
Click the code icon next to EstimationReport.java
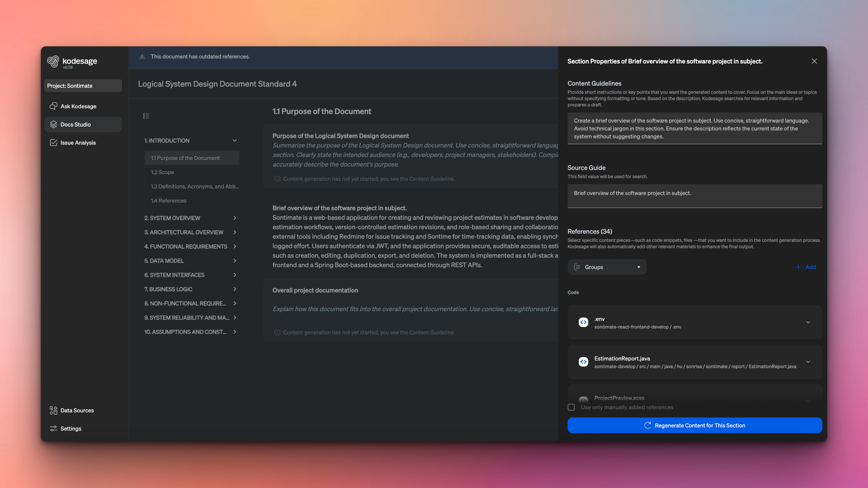point(583,362)
